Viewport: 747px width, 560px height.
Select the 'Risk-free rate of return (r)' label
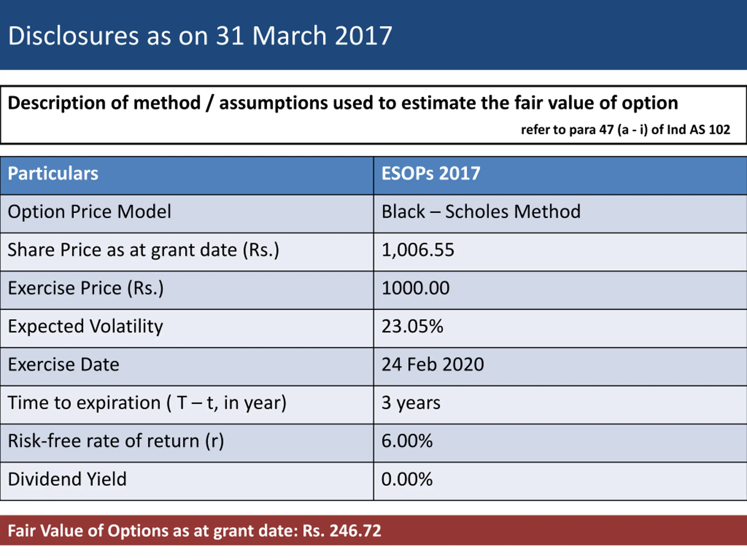coord(116,441)
